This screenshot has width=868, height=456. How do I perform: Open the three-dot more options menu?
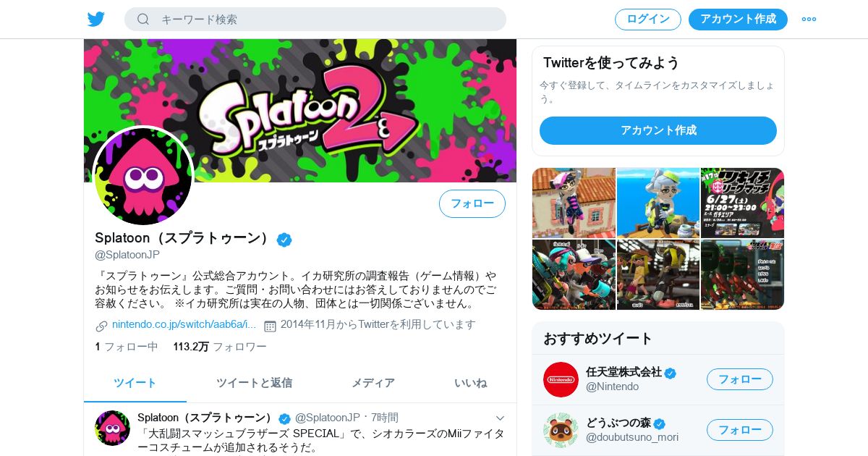(809, 20)
